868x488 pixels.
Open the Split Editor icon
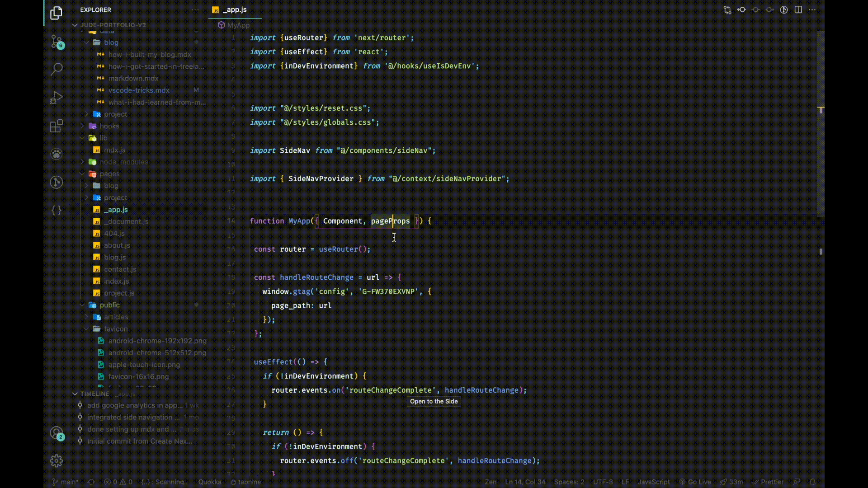tap(798, 9)
